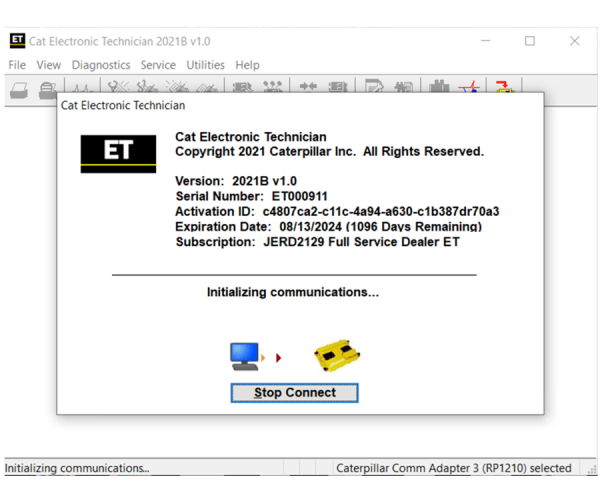Image resolution: width=600 pixels, height=500 pixels.
Task: Click the ECM chip icon beside Connect
Action: [x=338, y=87]
